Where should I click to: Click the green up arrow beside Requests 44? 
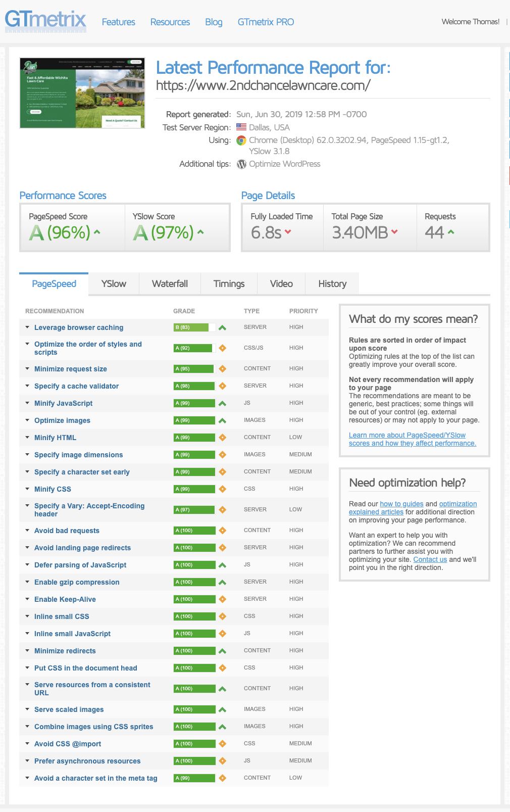pyautogui.click(x=451, y=232)
